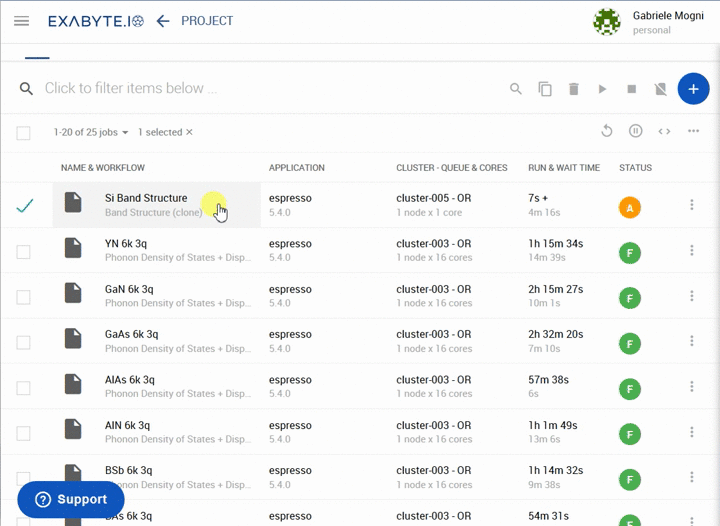Click the blue plus create button

click(x=693, y=89)
